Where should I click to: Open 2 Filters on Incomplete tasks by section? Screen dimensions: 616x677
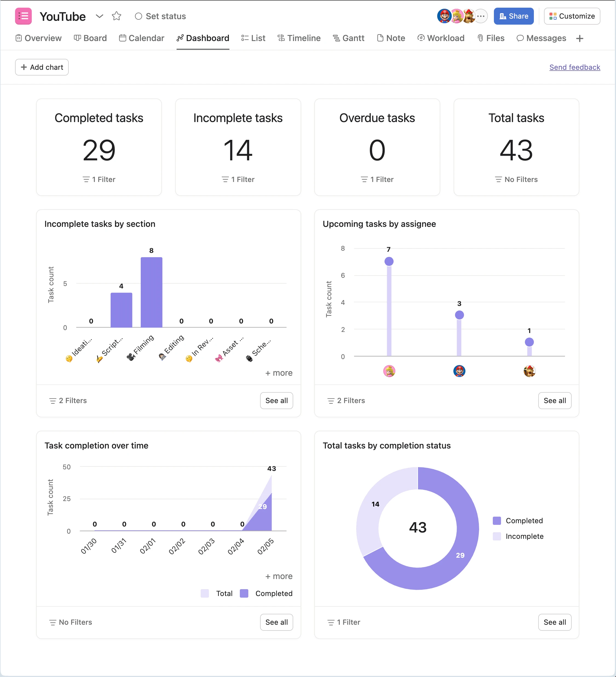tap(68, 401)
